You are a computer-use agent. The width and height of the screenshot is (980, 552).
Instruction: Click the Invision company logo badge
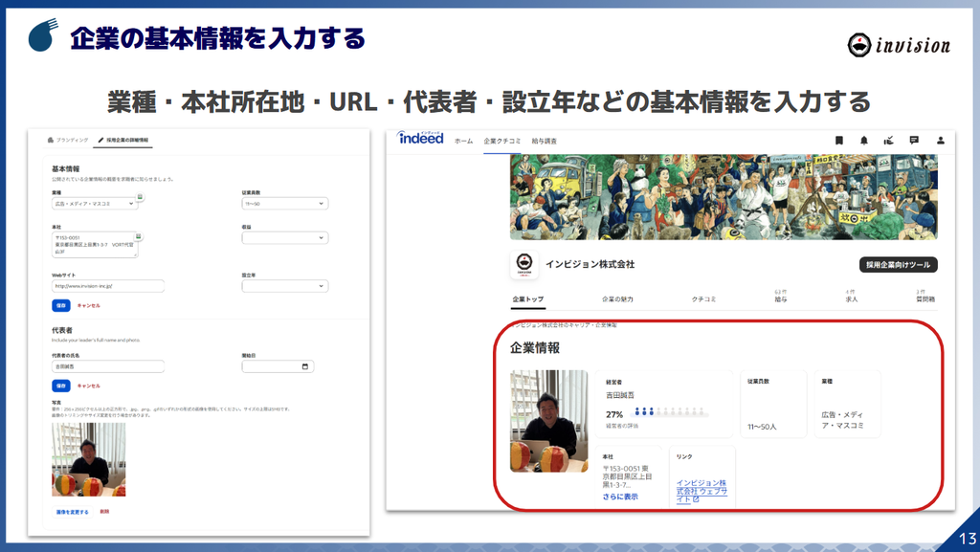point(524,264)
